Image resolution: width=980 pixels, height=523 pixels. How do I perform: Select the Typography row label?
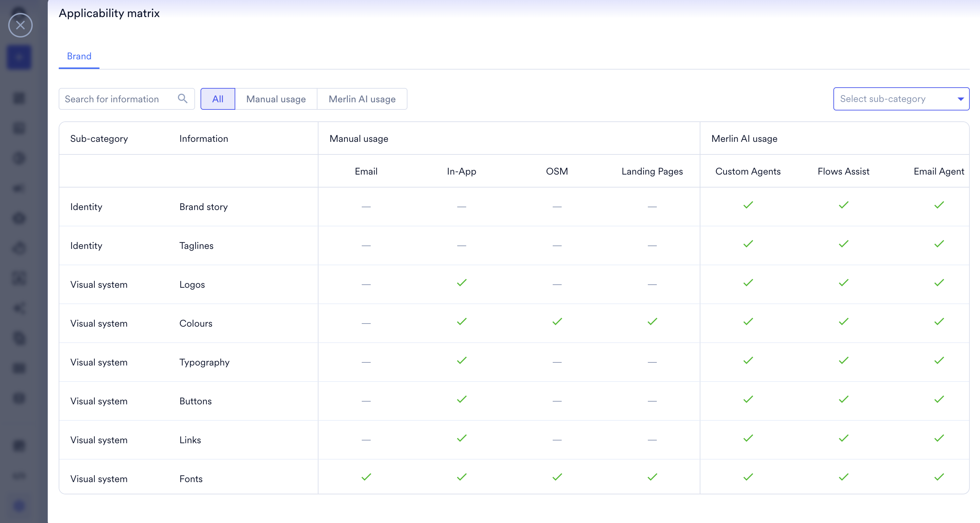point(204,362)
